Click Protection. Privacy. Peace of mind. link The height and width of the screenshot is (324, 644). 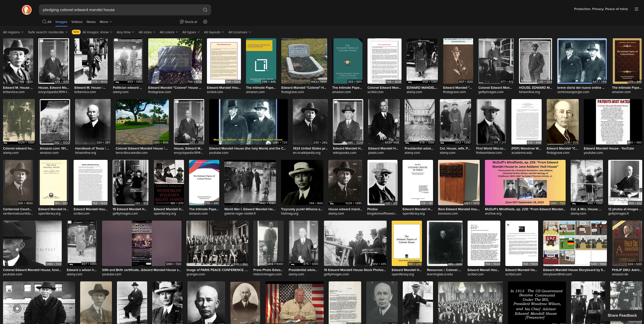coord(601,9)
